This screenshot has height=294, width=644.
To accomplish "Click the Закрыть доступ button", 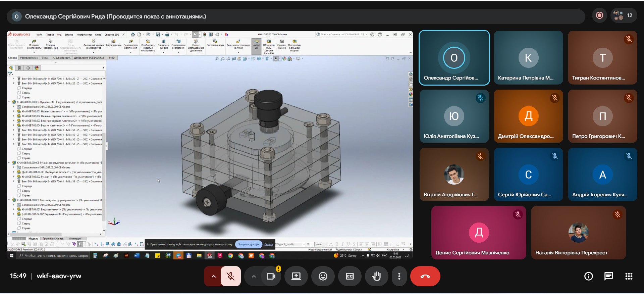I will click(249, 244).
